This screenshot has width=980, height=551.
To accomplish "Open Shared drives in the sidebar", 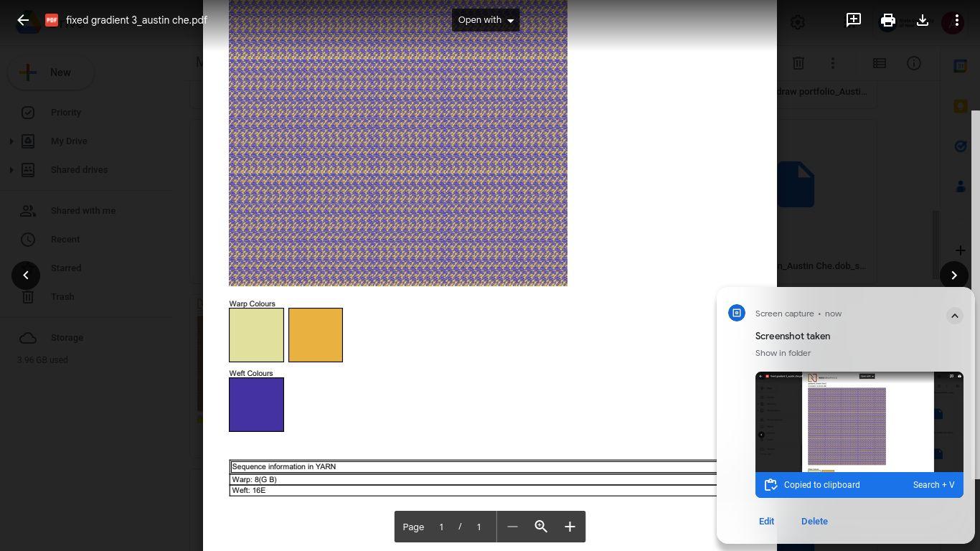I will pos(79,170).
